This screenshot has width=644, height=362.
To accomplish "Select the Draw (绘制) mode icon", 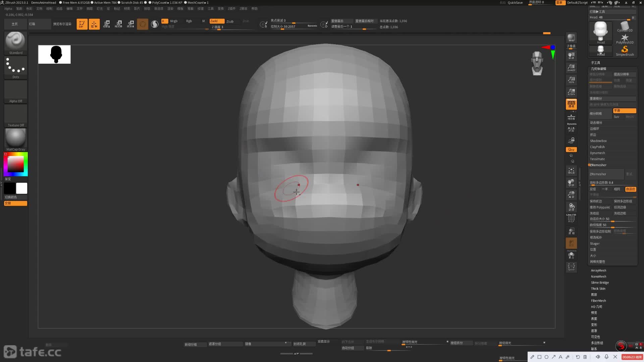I will [94, 24].
